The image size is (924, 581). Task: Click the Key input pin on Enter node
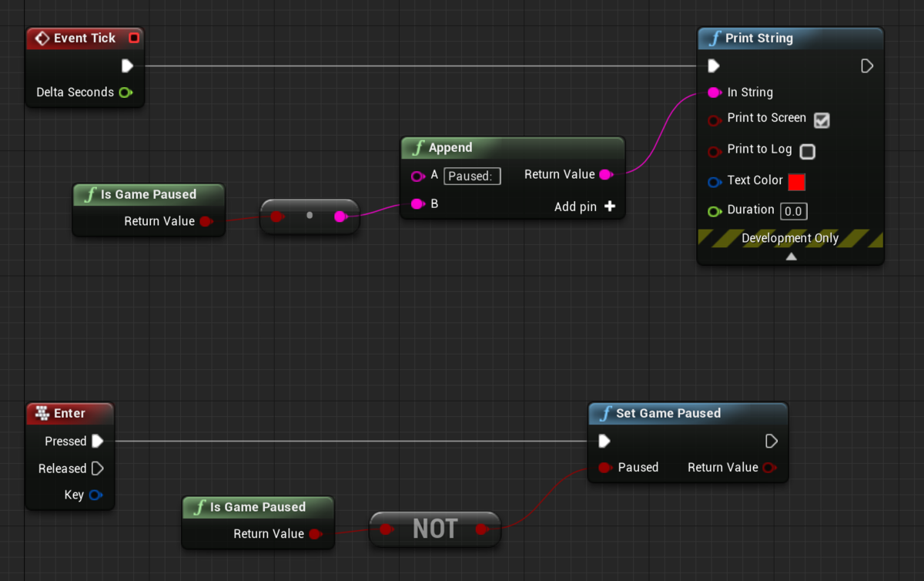click(95, 495)
